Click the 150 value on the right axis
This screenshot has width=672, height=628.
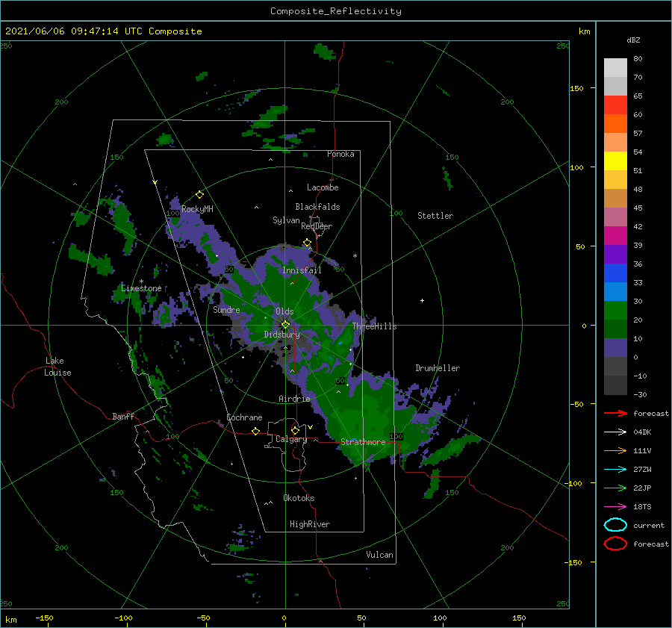[x=576, y=88]
